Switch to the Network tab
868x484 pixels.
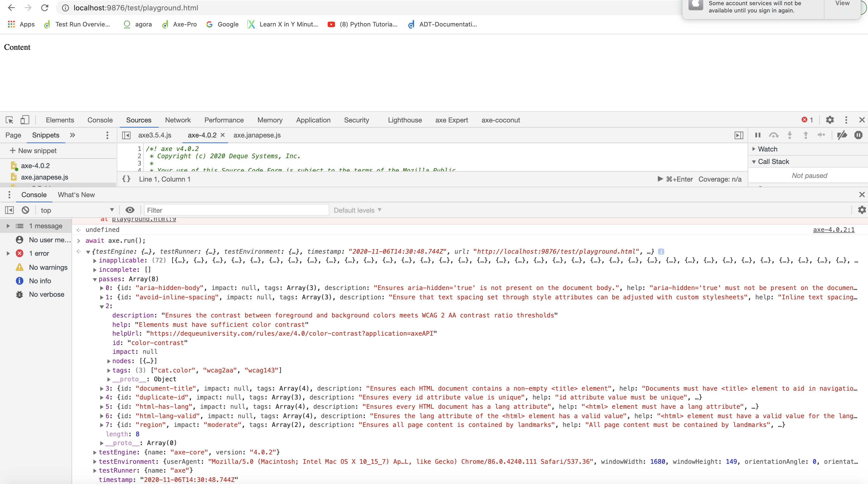tap(178, 120)
